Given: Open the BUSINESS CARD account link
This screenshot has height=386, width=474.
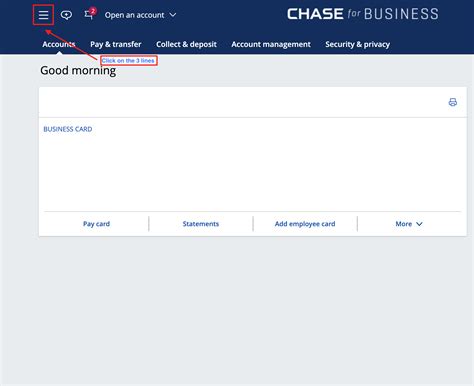Looking at the screenshot, I should (68, 129).
